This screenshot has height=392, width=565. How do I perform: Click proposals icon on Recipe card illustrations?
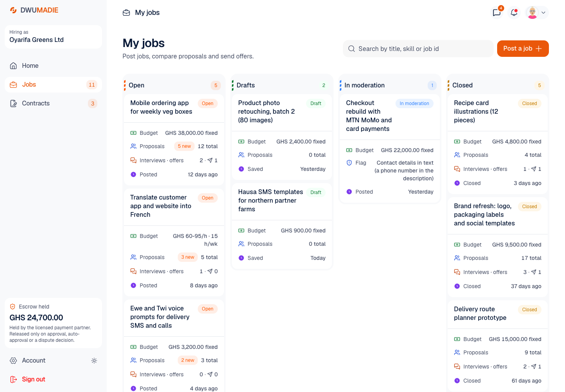(457, 155)
